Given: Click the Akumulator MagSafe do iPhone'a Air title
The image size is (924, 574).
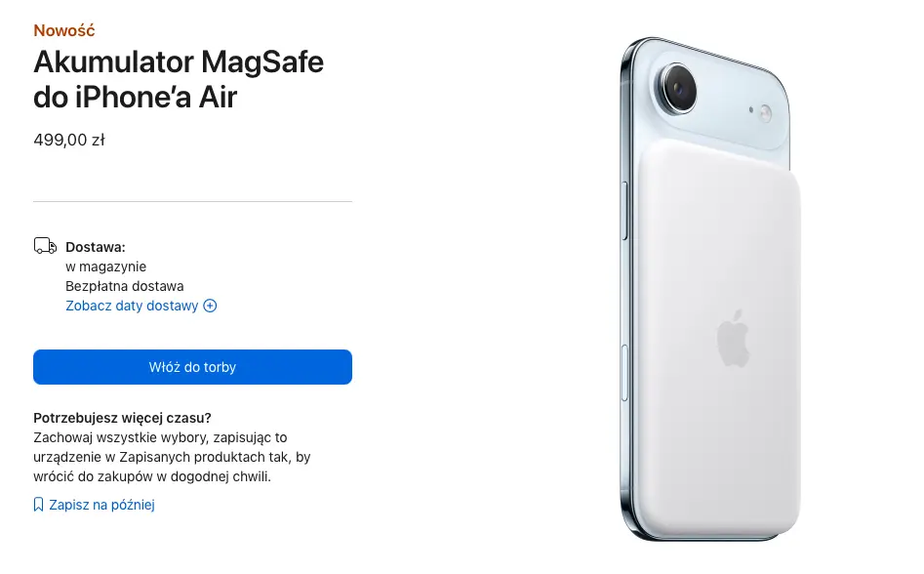Looking at the screenshot, I should point(179,79).
